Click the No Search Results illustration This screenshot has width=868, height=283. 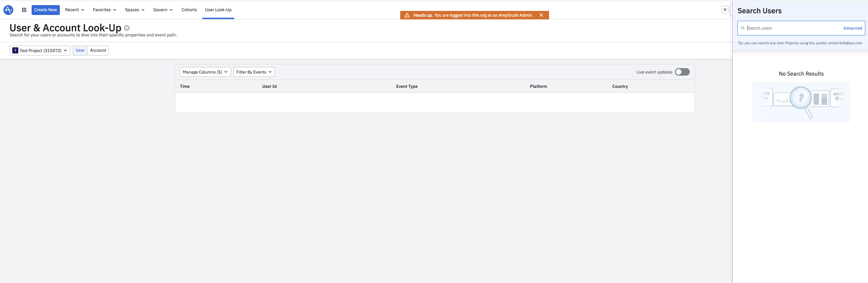(x=801, y=102)
